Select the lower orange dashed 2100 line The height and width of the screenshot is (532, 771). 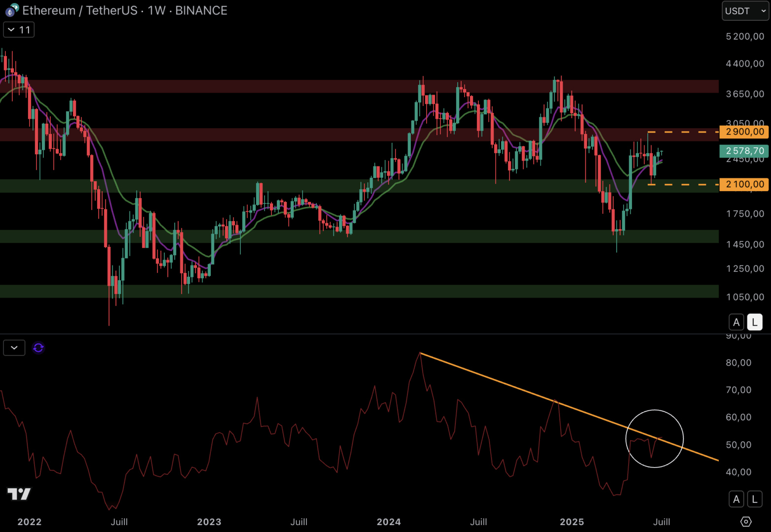(683, 184)
